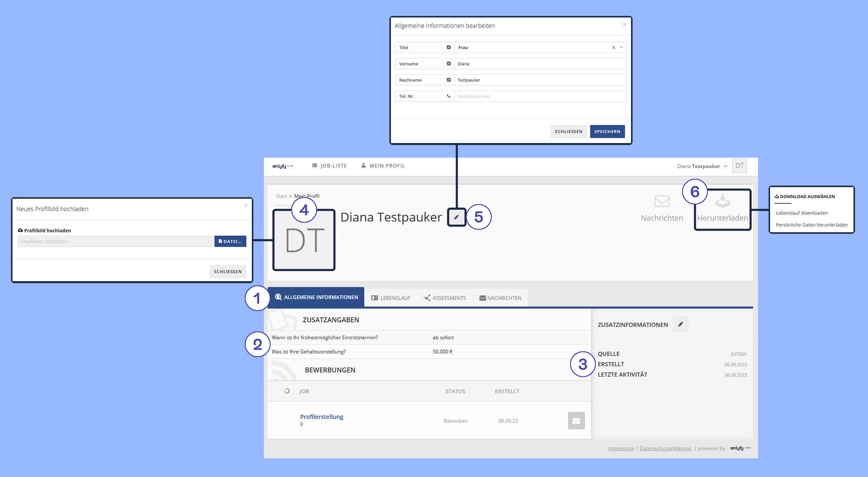Expand the Titel dropdown arrow

click(x=621, y=48)
